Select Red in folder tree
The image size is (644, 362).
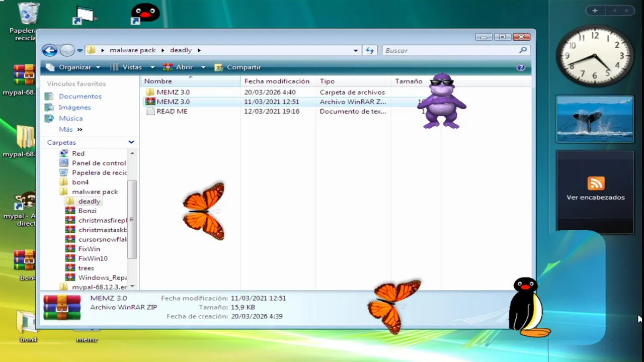[78, 153]
